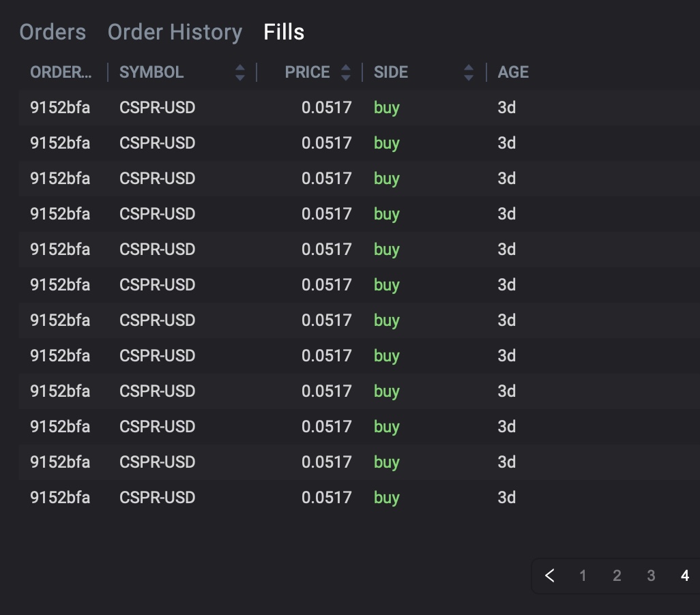This screenshot has width=700, height=615.
Task: Open the Orders tab
Action: (x=53, y=32)
